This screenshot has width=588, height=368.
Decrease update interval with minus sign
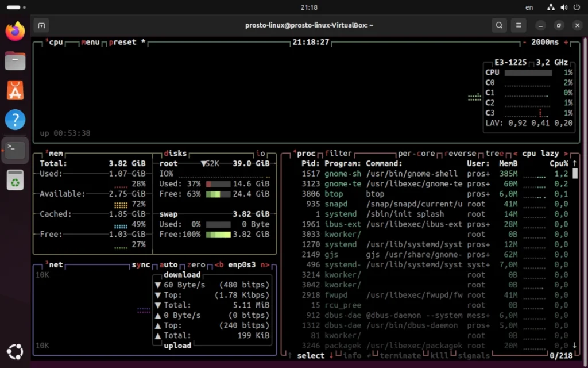coord(524,42)
